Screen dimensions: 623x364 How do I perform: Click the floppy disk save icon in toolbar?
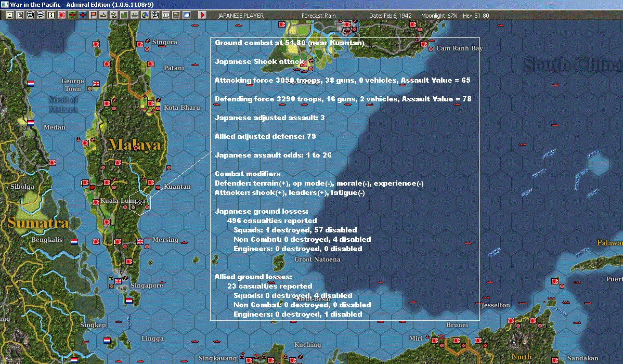coord(9,15)
